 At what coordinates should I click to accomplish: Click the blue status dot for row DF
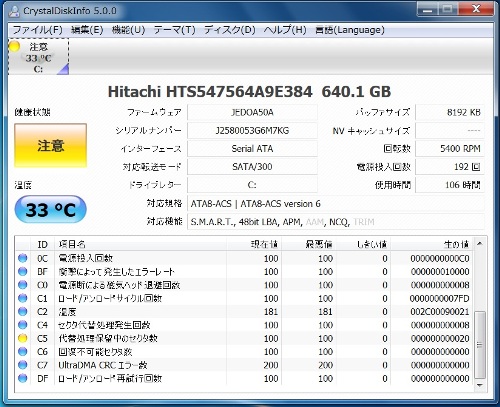click(23, 378)
